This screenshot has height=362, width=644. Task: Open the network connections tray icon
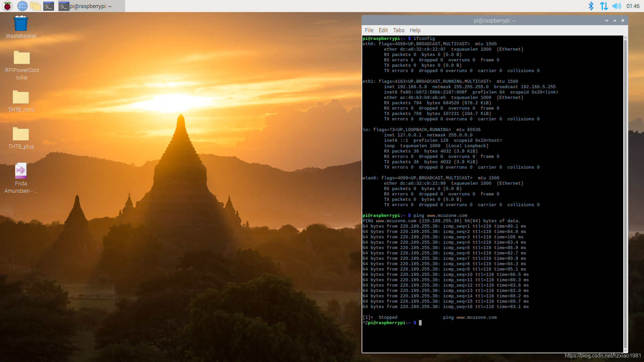click(x=604, y=6)
